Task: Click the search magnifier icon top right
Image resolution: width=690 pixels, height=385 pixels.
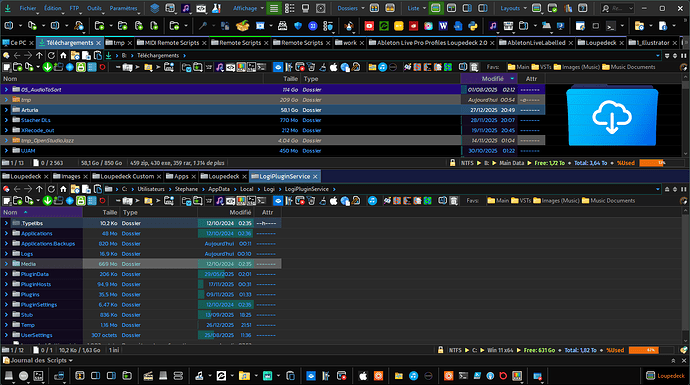Action: (606, 8)
